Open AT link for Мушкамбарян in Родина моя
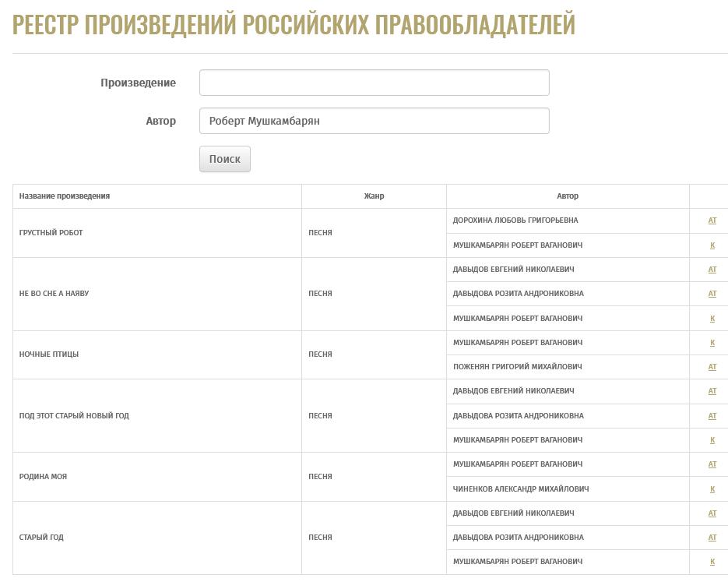Viewport: 728px width, 582px height. coord(712,464)
